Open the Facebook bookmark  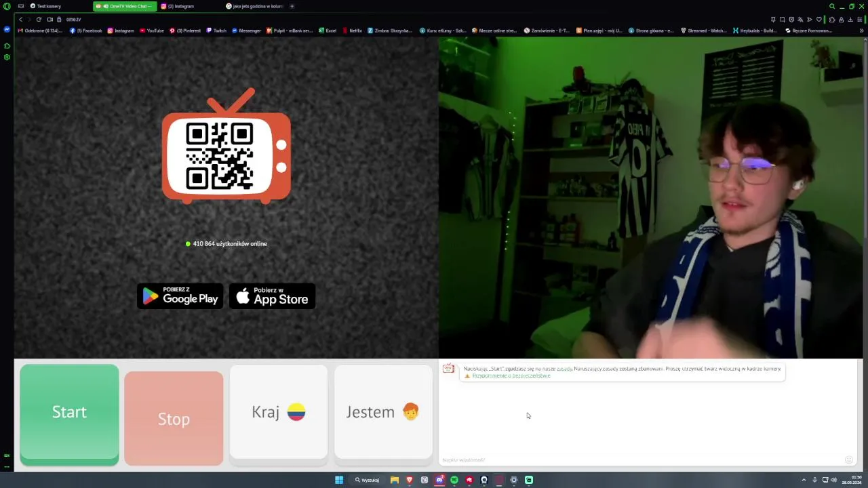86,30
